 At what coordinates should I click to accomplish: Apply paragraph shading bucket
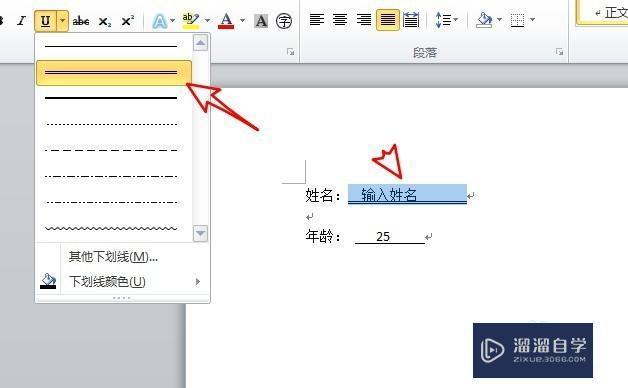(484, 20)
